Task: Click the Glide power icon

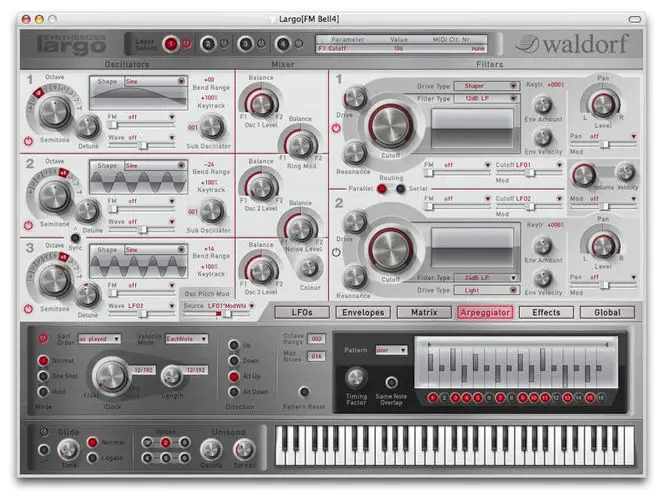Action: 42,432
